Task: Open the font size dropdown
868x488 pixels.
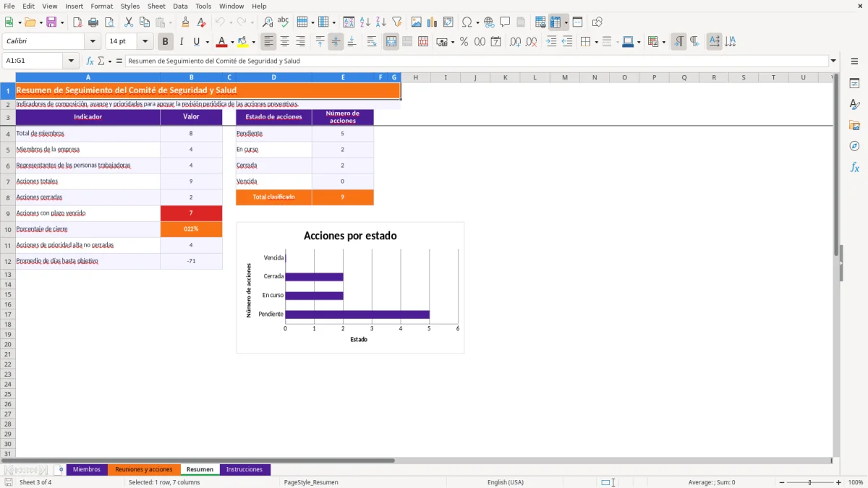Action: coord(145,41)
